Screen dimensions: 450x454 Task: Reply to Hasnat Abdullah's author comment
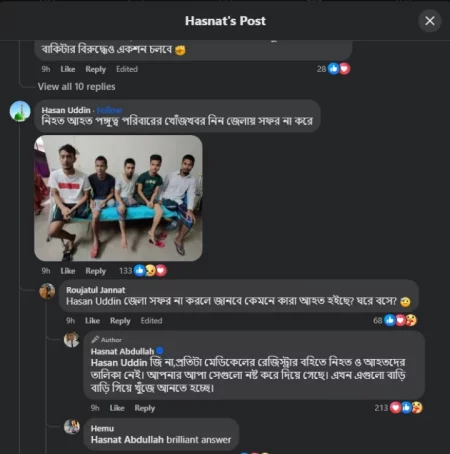145,408
